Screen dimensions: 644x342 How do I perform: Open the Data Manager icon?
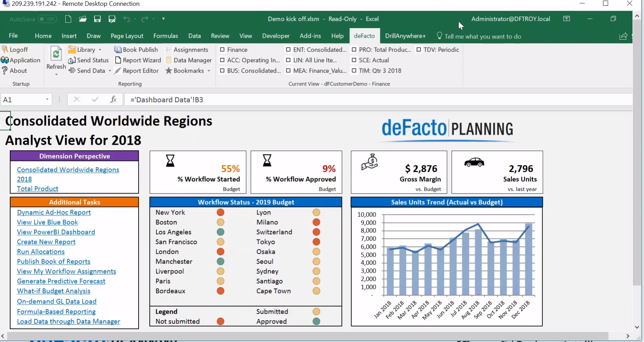(168, 60)
